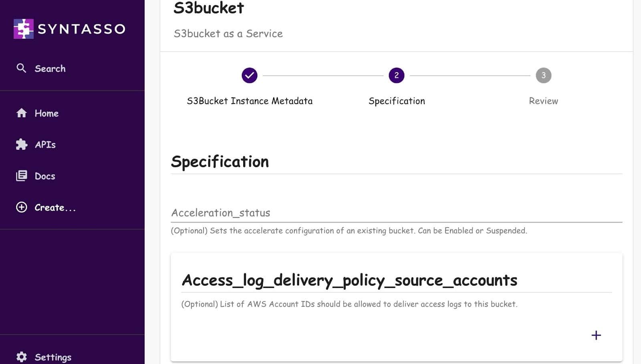This screenshot has width=641, height=364.
Task: Select Create... in the sidebar
Action: click(55, 207)
